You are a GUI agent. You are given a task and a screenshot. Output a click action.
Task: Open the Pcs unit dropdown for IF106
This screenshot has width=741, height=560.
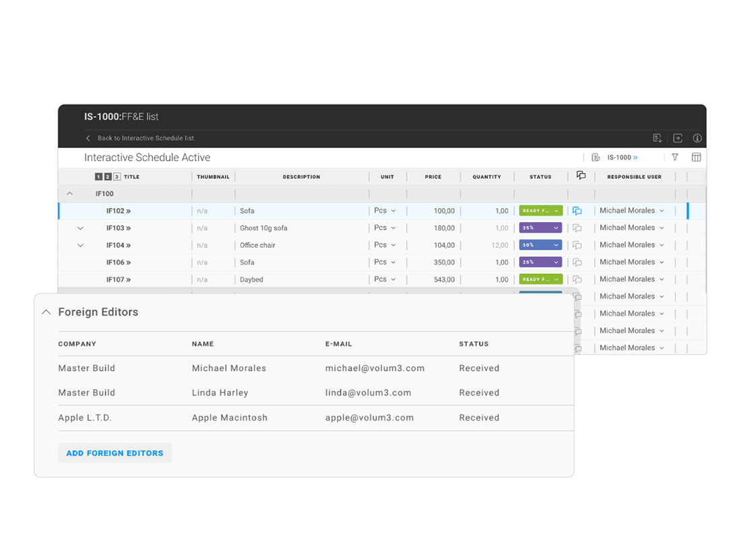pyautogui.click(x=385, y=262)
